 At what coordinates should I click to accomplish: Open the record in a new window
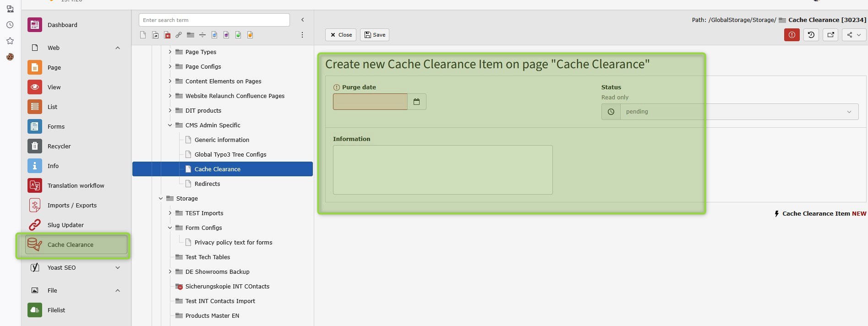(x=830, y=35)
